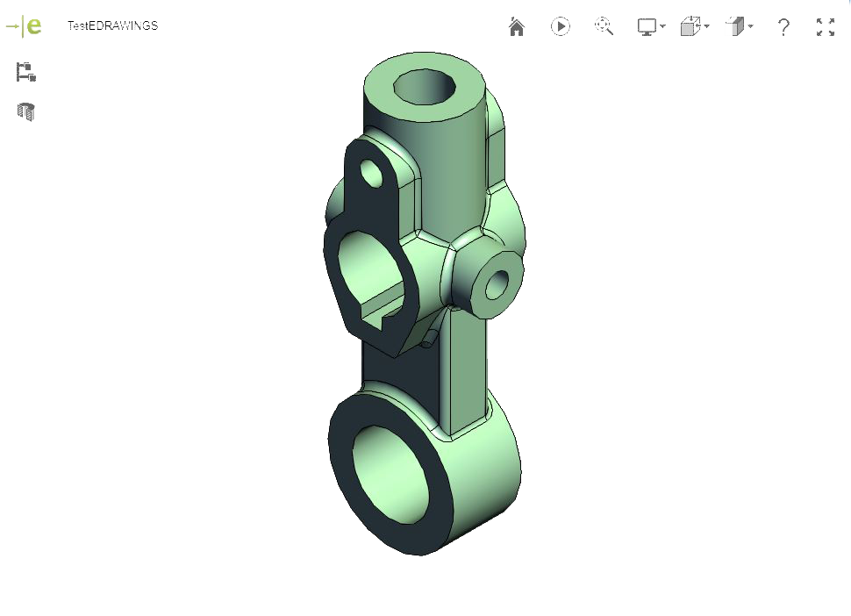The width and height of the screenshot is (851, 616).
Task: Play the model animation
Action: click(x=561, y=27)
